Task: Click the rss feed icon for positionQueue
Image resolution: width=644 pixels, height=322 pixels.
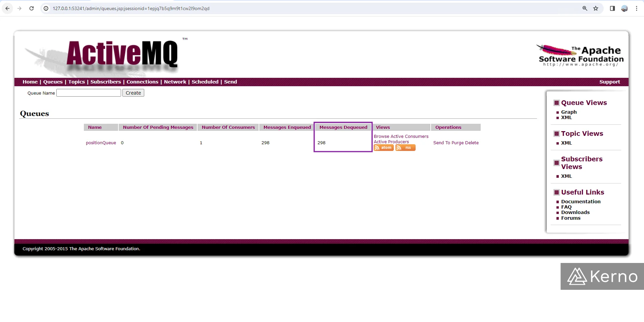Action: point(406,148)
